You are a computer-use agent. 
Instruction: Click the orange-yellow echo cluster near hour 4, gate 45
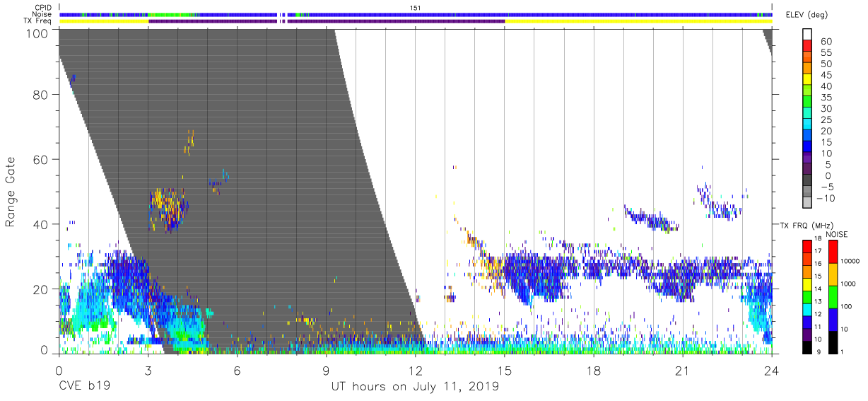click(x=168, y=209)
